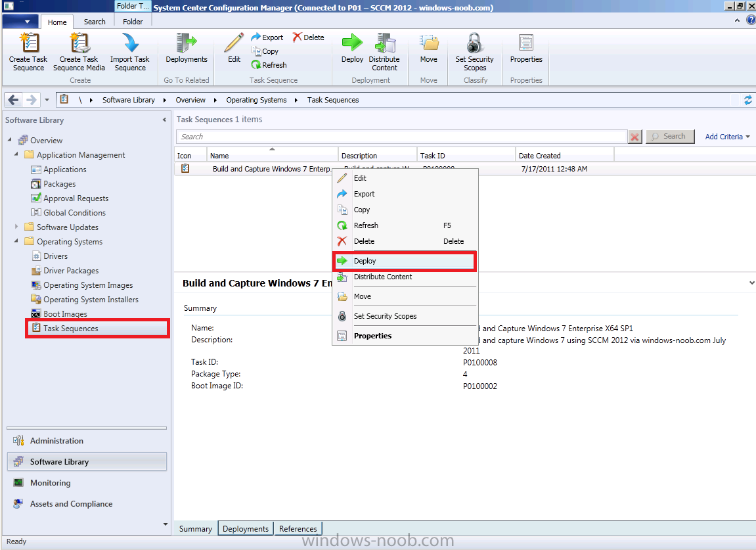Click the task sequence Search field
This screenshot has height=550, width=756.
(401, 137)
